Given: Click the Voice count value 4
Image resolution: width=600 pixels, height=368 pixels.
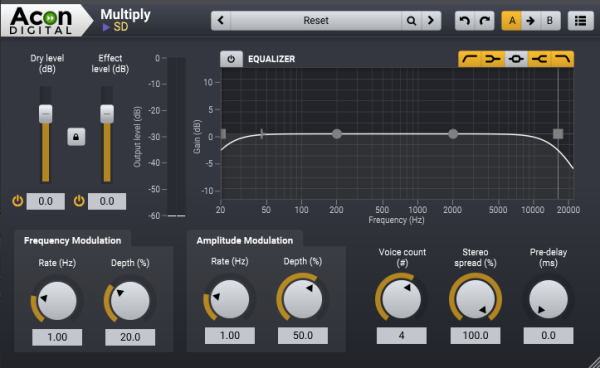Looking at the screenshot, I should click(x=401, y=335).
